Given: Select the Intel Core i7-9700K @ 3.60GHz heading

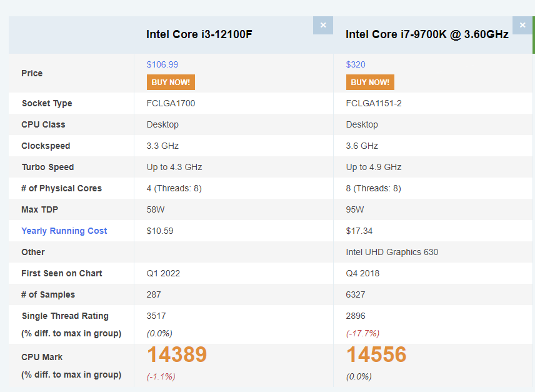Looking at the screenshot, I should pos(427,34).
